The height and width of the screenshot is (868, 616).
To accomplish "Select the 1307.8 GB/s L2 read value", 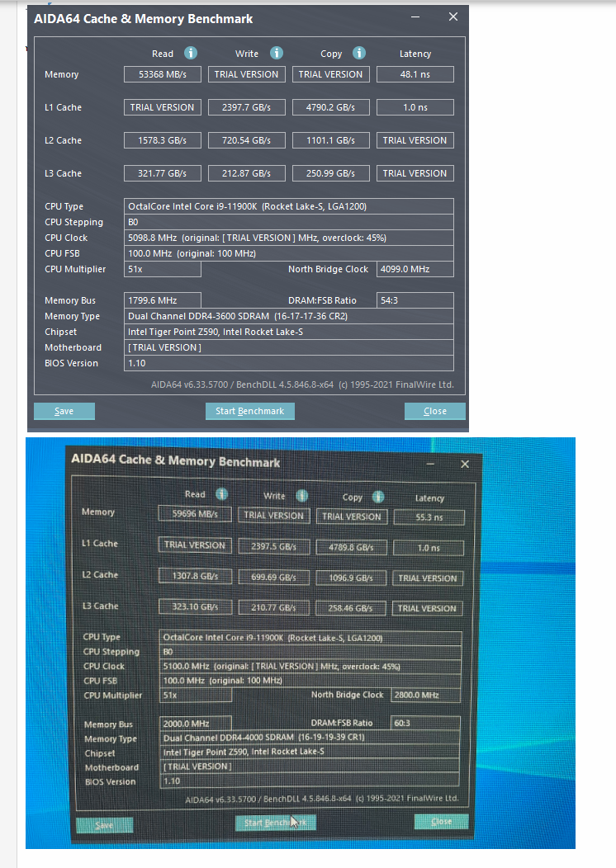I will click(195, 576).
